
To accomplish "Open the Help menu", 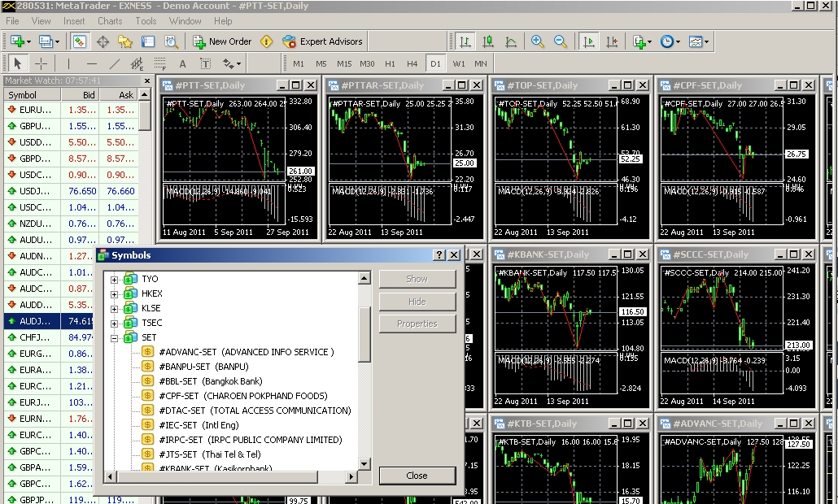I will tap(224, 21).
